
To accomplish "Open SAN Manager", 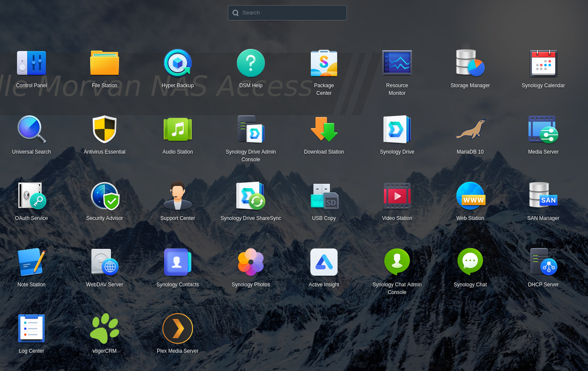I will 543,196.
